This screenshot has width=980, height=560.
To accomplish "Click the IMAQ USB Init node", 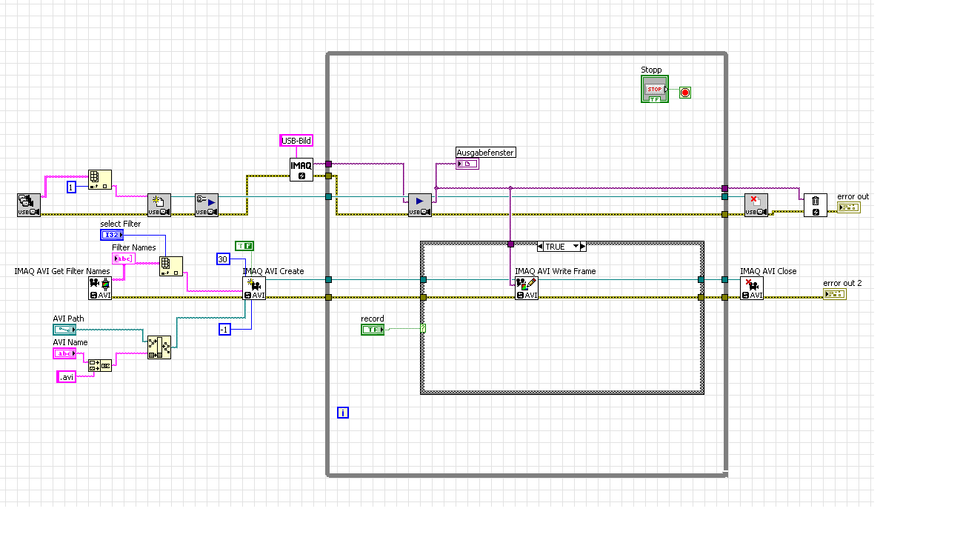I will coord(159,205).
